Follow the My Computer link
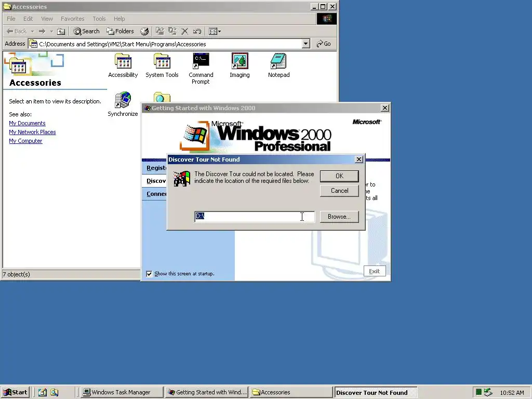 25,141
